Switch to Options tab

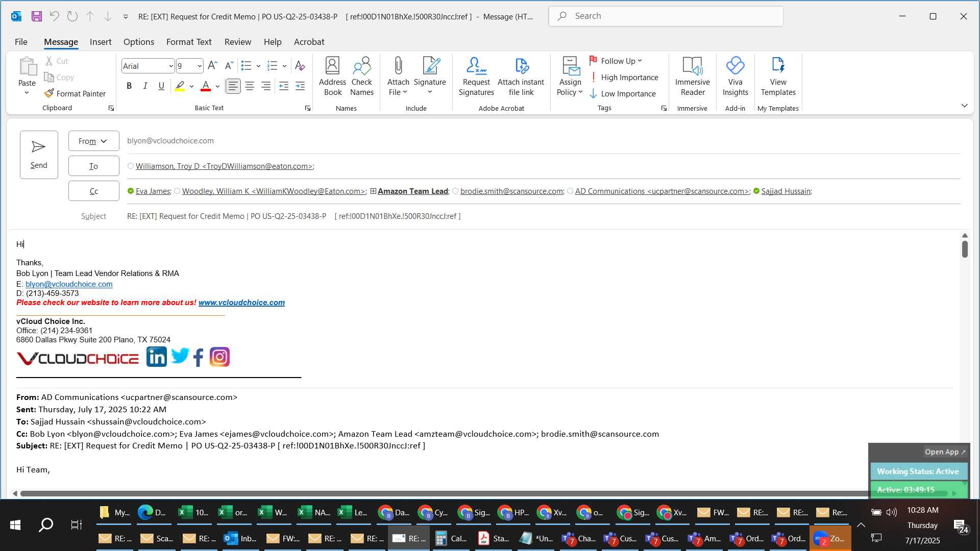click(x=138, y=42)
